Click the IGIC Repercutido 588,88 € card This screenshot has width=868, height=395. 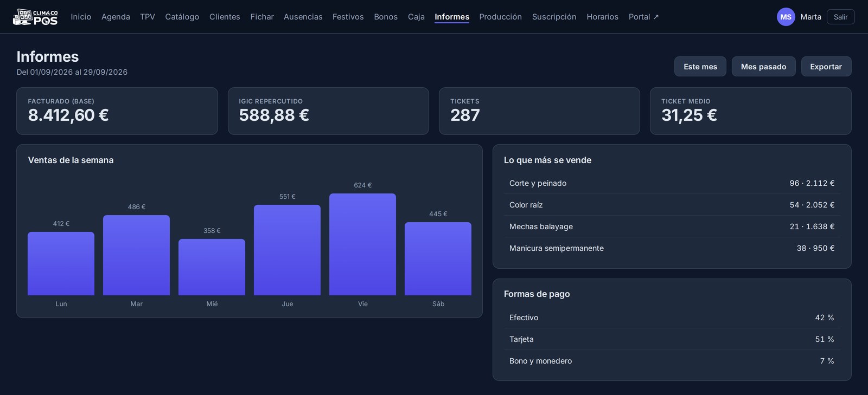pyautogui.click(x=328, y=111)
